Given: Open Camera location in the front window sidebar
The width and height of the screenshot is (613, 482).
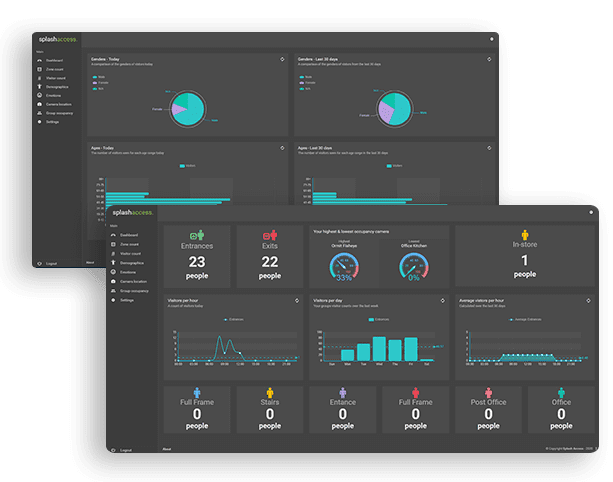Looking at the screenshot, I should coord(133,281).
